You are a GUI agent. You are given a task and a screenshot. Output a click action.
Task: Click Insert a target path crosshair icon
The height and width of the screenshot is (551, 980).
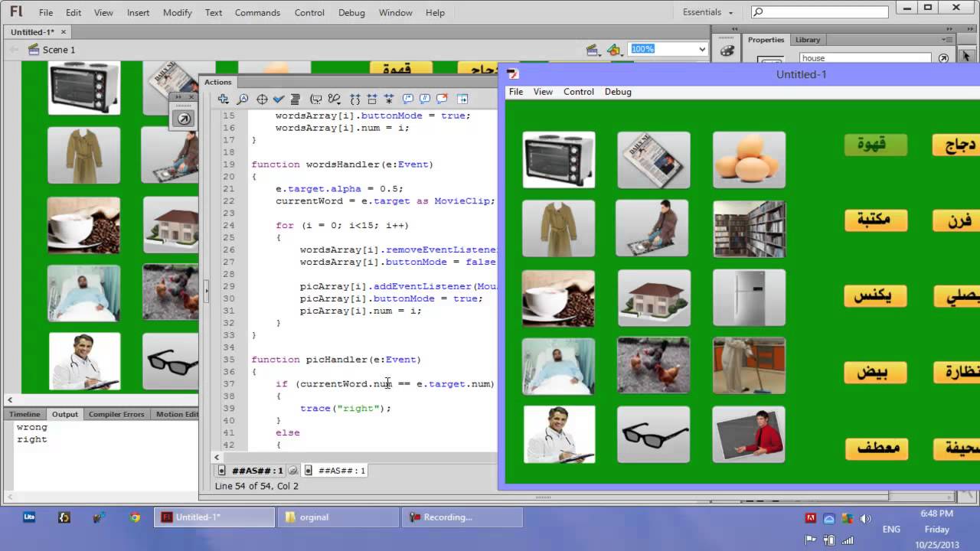262,99
